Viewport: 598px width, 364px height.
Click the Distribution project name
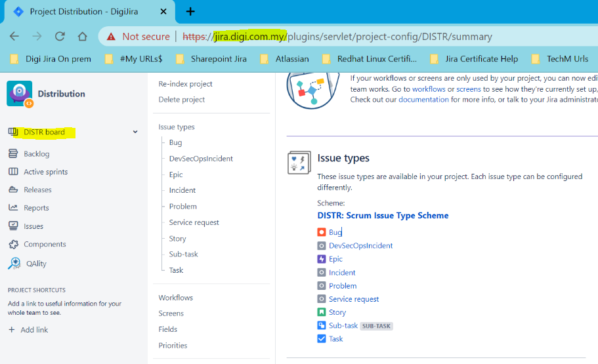click(x=62, y=94)
